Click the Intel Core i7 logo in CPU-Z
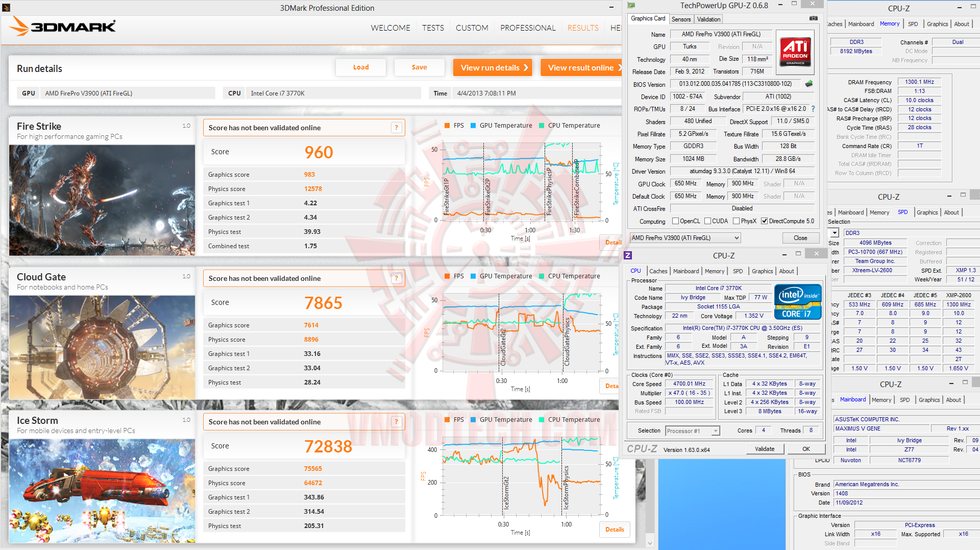 point(798,302)
